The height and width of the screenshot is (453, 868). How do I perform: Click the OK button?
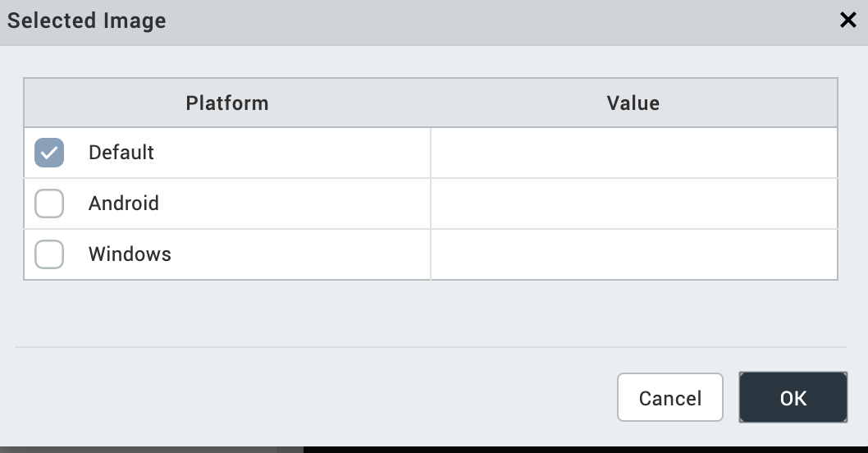tap(793, 398)
